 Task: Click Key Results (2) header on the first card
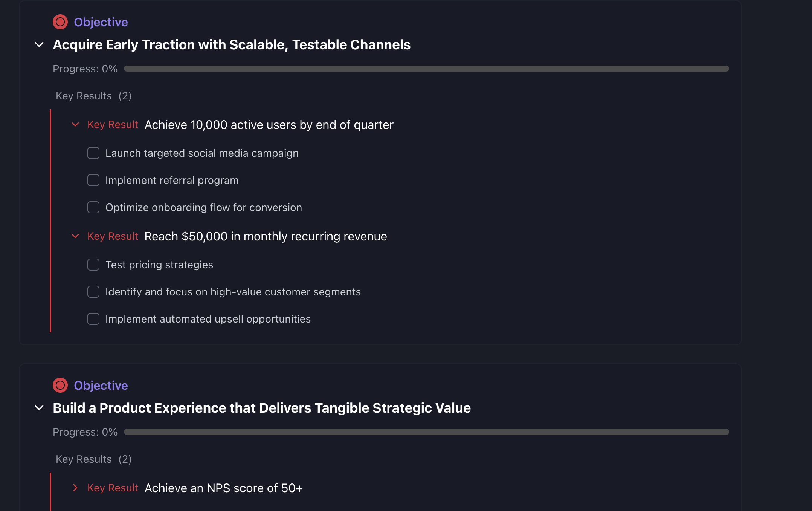93,96
